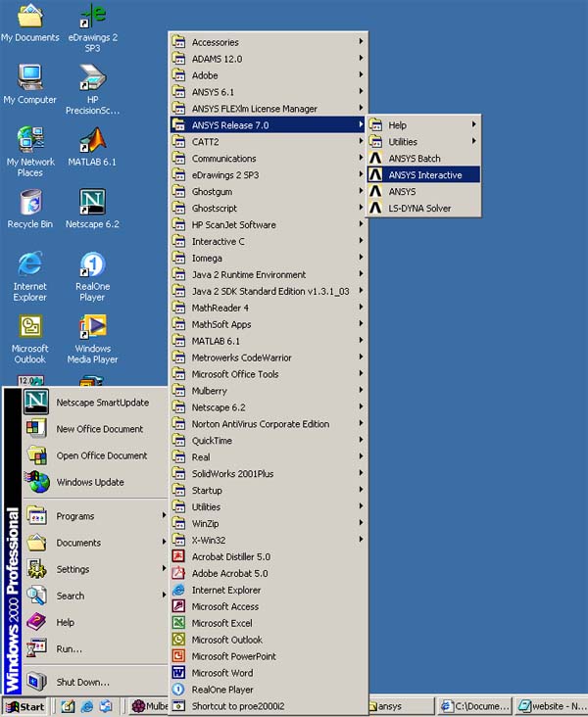Select the Recycle Bin icon
Viewport: 588px width, 717px height.
(x=30, y=209)
